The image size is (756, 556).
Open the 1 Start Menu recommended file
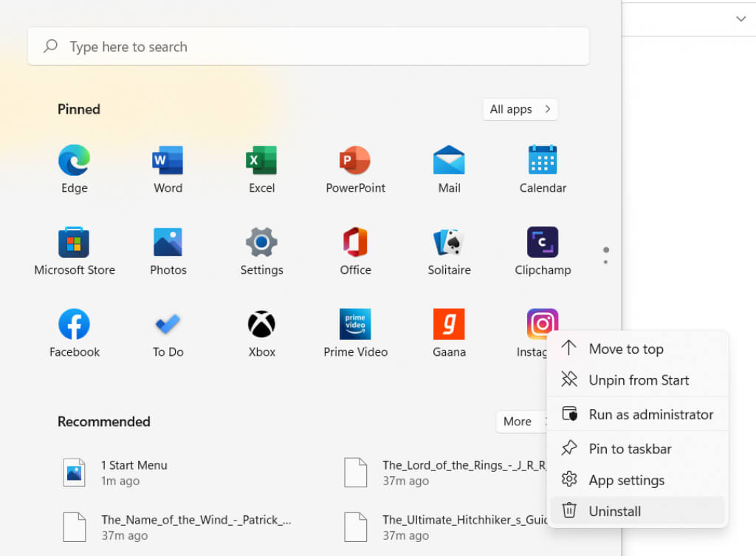pyautogui.click(x=134, y=472)
